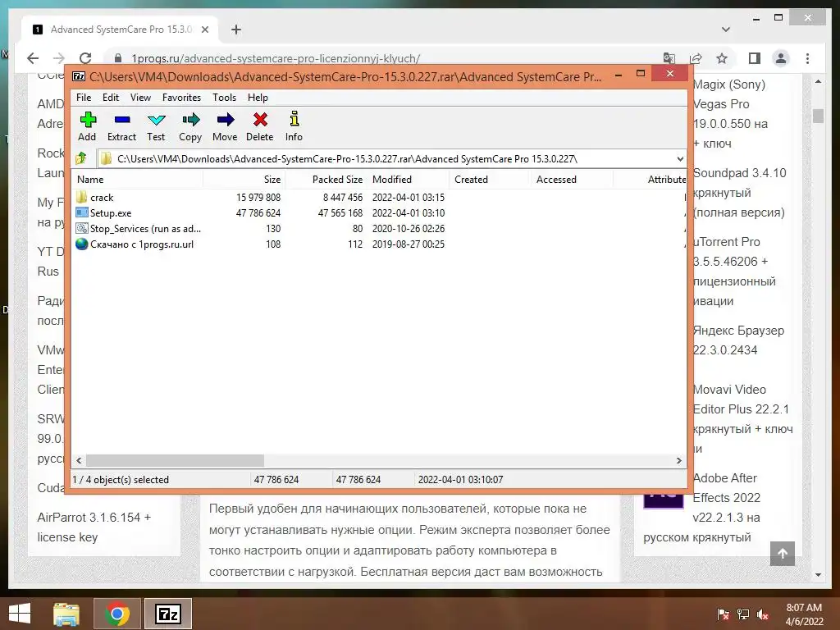The height and width of the screenshot is (630, 840).
Task: Open the Favorites menu
Action: 181,98
